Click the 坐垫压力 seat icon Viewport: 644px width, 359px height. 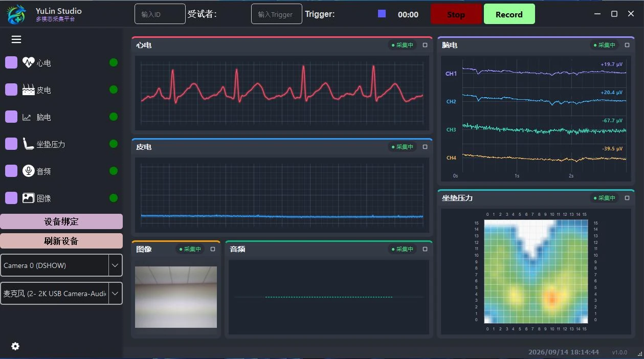(29, 144)
